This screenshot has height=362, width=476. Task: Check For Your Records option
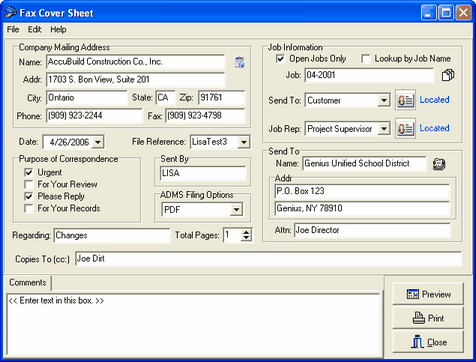click(x=29, y=208)
